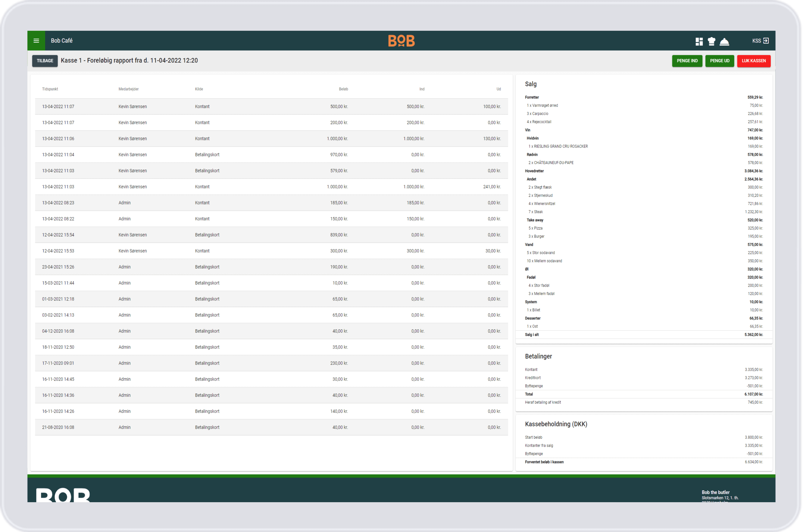Open the hamburger menu
This screenshot has width=803, height=532.
coord(36,41)
